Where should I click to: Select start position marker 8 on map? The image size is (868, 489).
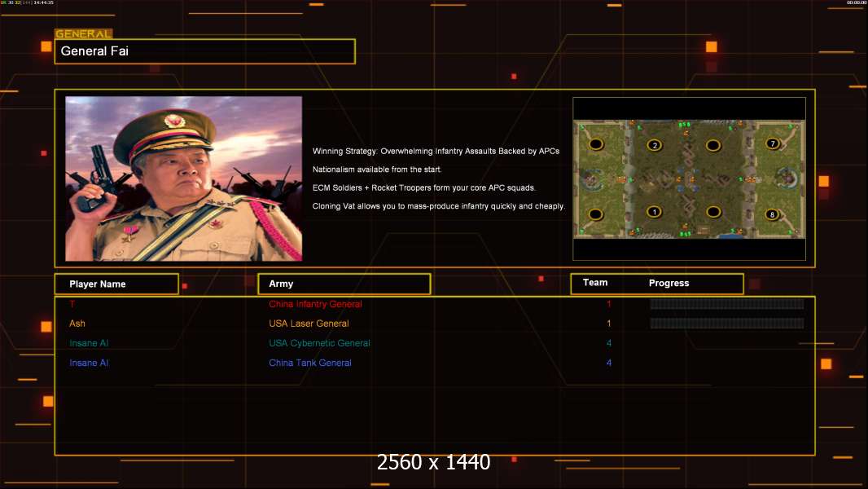(772, 214)
